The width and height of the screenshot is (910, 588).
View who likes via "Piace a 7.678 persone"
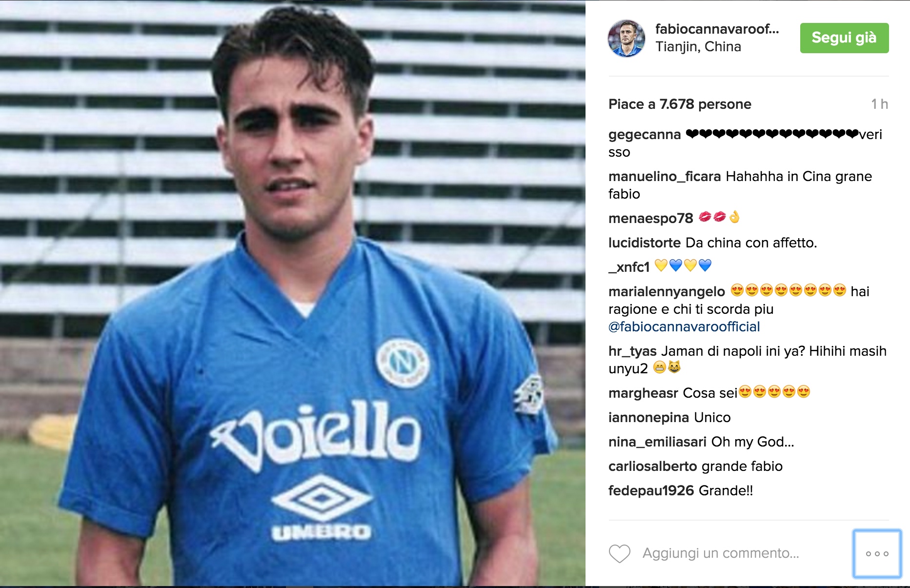pos(680,104)
